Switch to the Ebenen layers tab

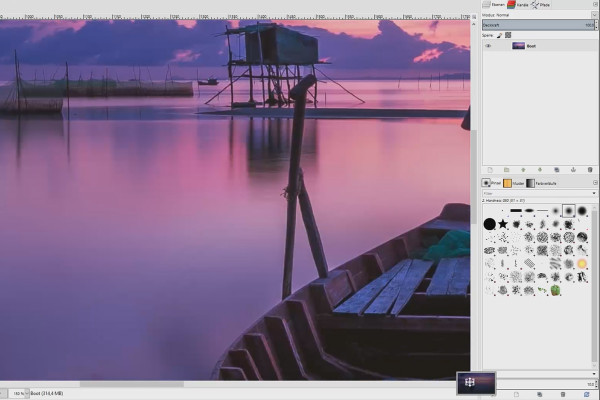tap(494, 5)
